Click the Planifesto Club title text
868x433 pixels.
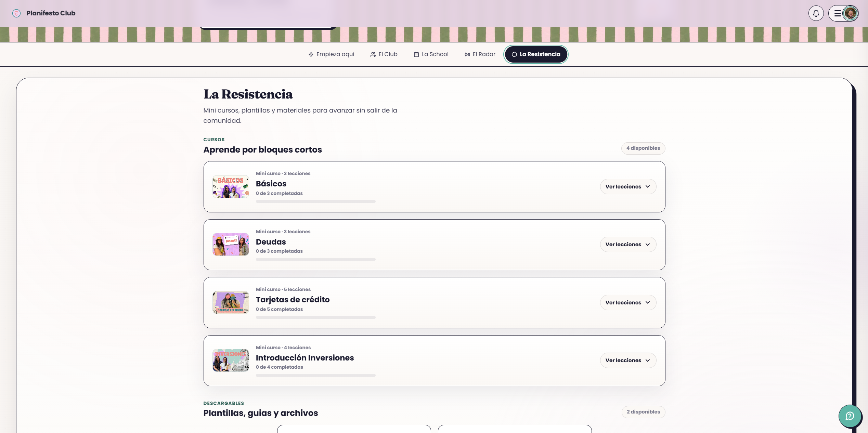tap(51, 13)
